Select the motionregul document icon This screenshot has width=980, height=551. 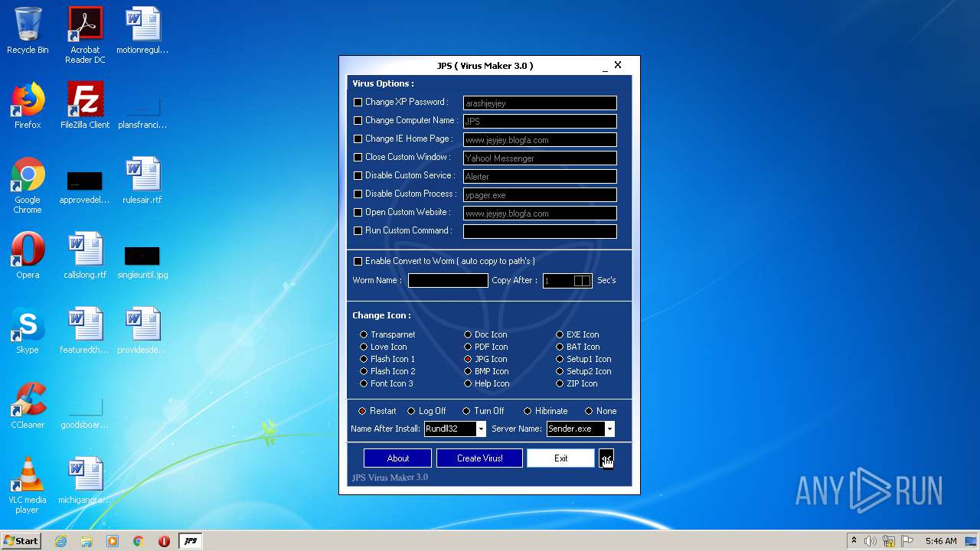142,31
